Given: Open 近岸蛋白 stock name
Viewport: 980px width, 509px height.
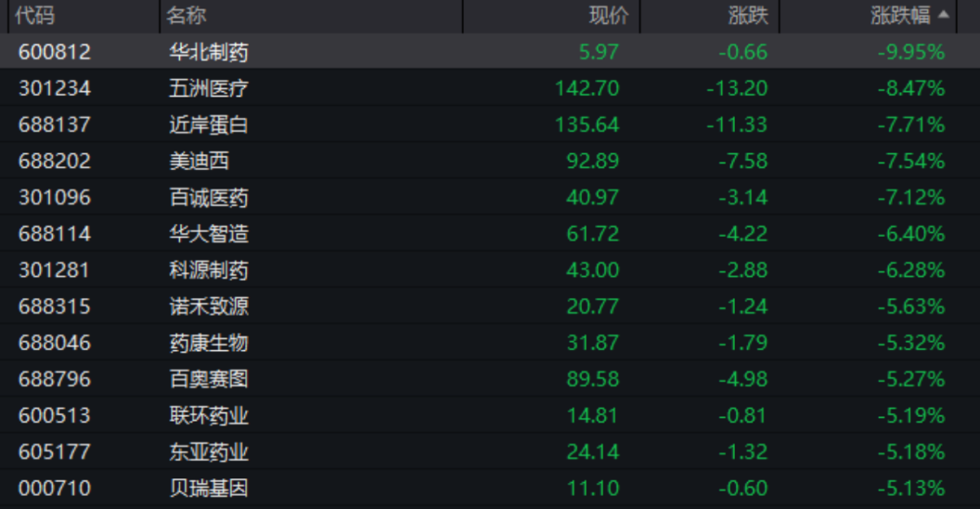Looking at the screenshot, I should tap(209, 124).
